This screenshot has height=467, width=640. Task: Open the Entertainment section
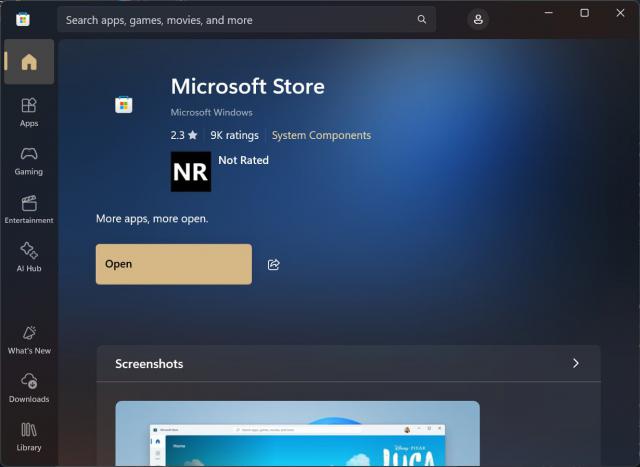pos(29,208)
